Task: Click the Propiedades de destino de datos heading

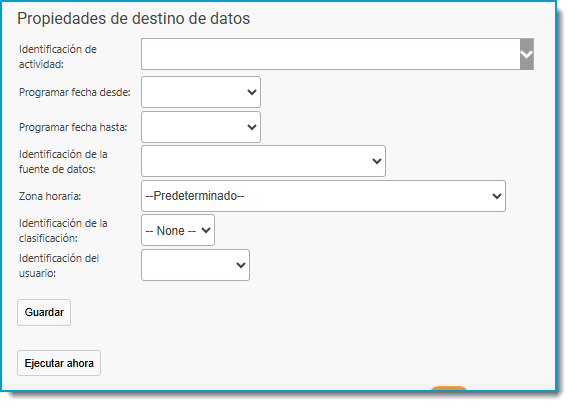Action: [134, 19]
